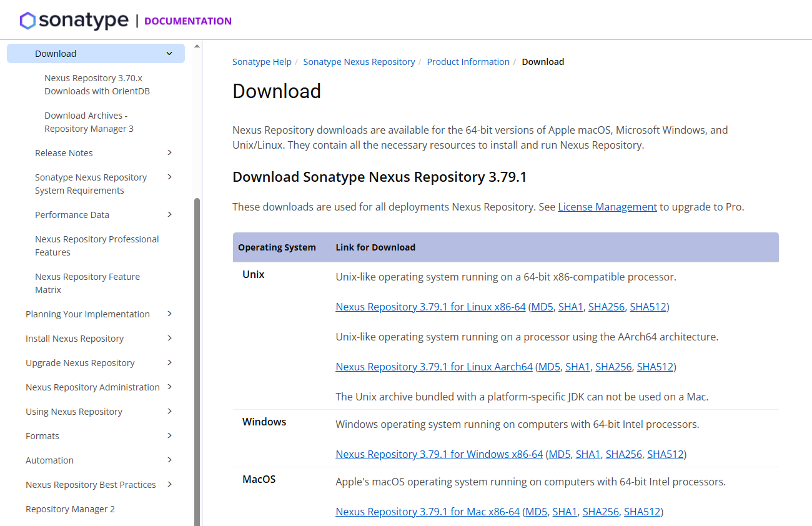Click the Operating System column header

[277, 247]
